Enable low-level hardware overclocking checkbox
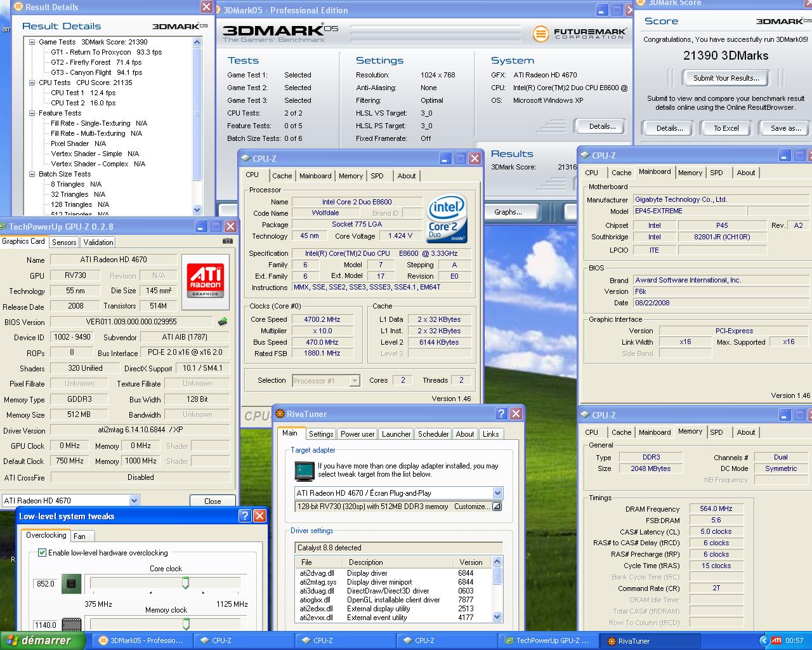812x650 pixels. [x=42, y=553]
